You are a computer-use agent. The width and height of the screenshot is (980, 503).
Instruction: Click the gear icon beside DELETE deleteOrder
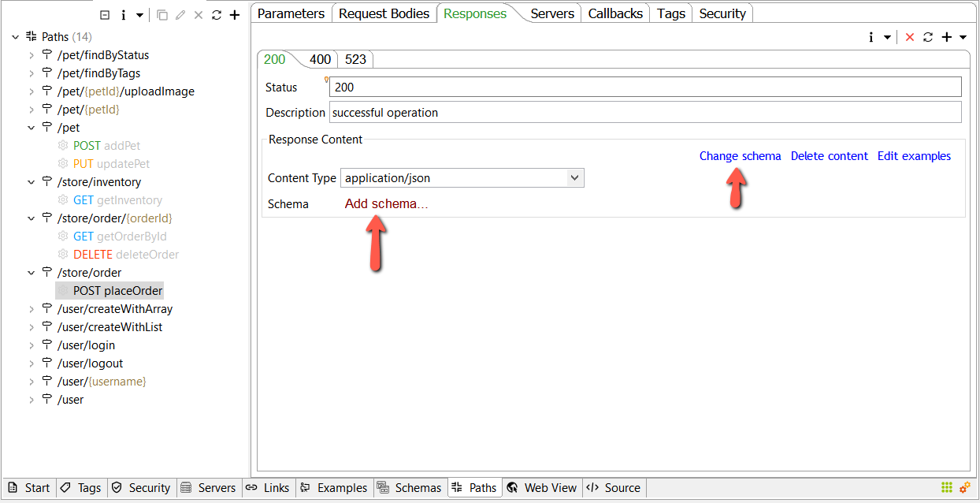pos(63,255)
